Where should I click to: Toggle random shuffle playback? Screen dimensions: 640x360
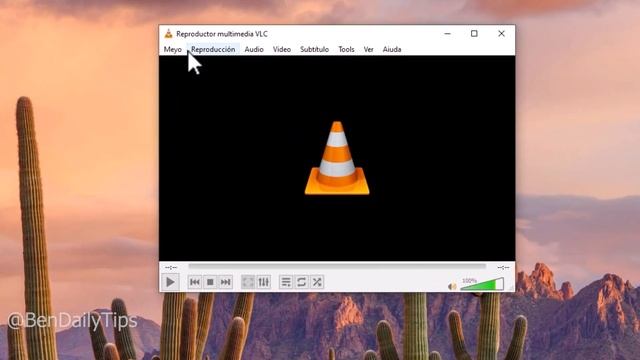pyautogui.click(x=317, y=282)
